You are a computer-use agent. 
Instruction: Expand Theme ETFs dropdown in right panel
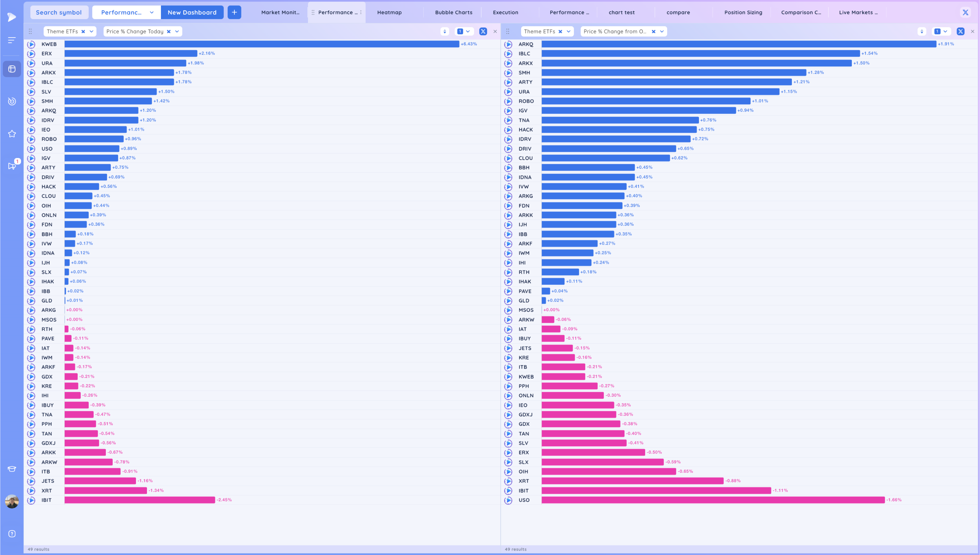(568, 32)
